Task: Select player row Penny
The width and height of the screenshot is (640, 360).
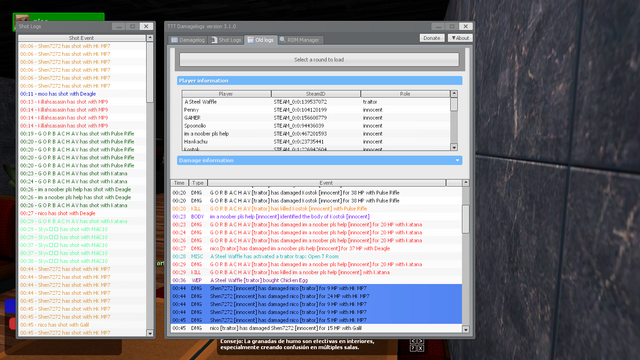Action: click(x=316, y=110)
